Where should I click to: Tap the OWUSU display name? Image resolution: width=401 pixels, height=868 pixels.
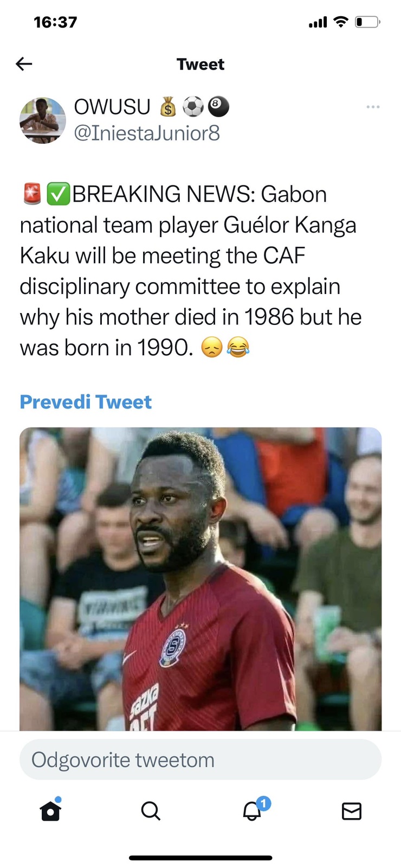click(112, 107)
